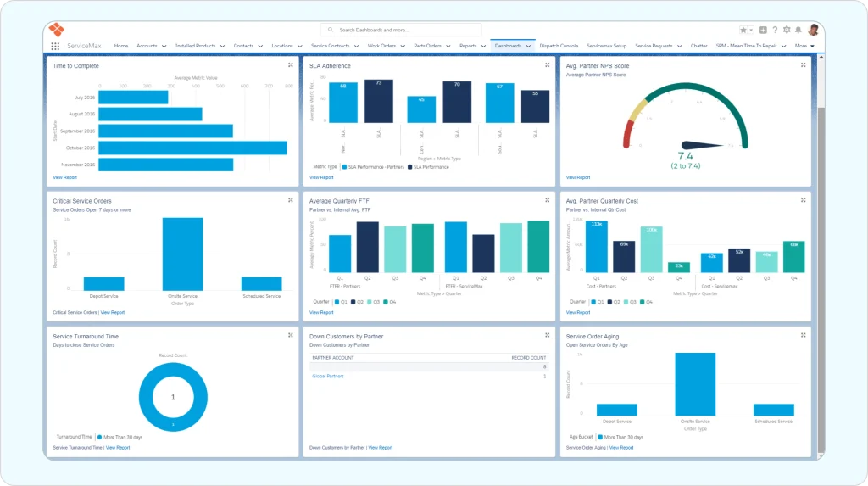The width and height of the screenshot is (868, 486).
Task: Open the Servicemax Setup tab
Action: pos(606,46)
